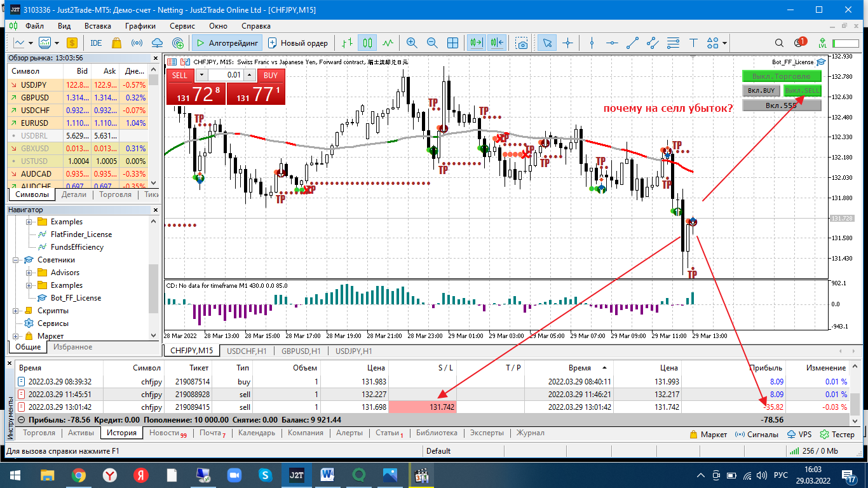Select the equidistant channel tool

[x=653, y=43]
